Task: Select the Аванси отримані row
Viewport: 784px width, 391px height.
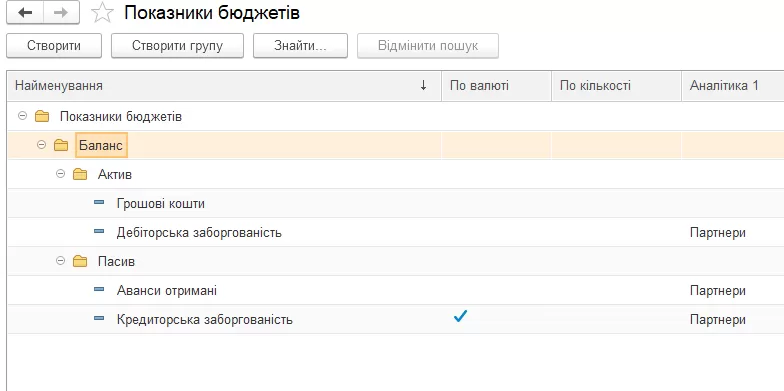Action: [x=396, y=290]
